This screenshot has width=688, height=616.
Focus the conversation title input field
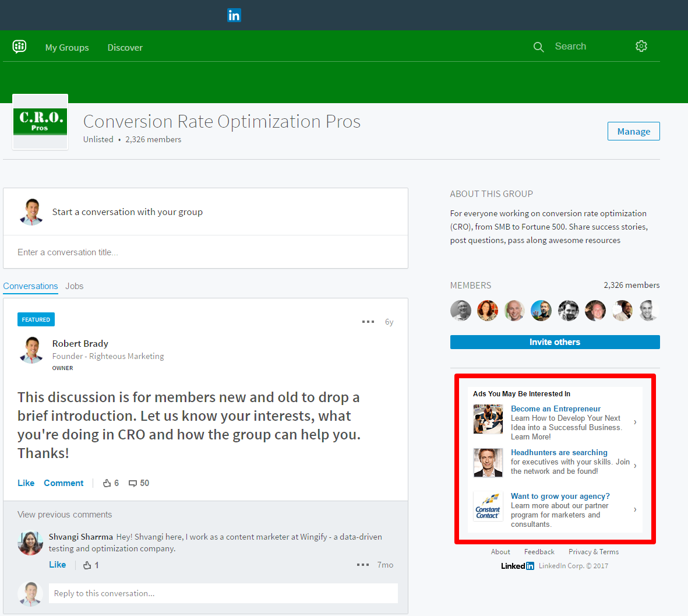[x=205, y=252]
